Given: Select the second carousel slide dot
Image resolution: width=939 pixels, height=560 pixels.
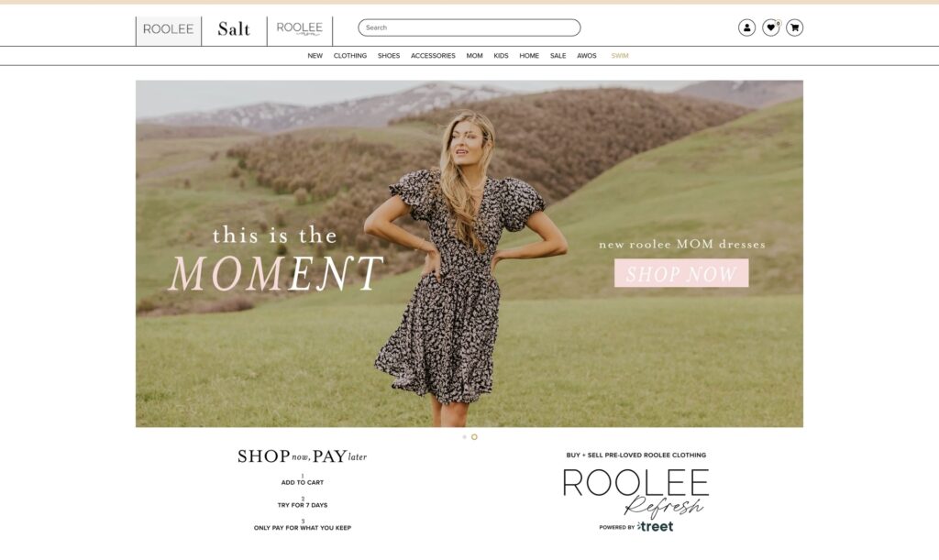Looking at the screenshot, I should (x=474, y=437).
